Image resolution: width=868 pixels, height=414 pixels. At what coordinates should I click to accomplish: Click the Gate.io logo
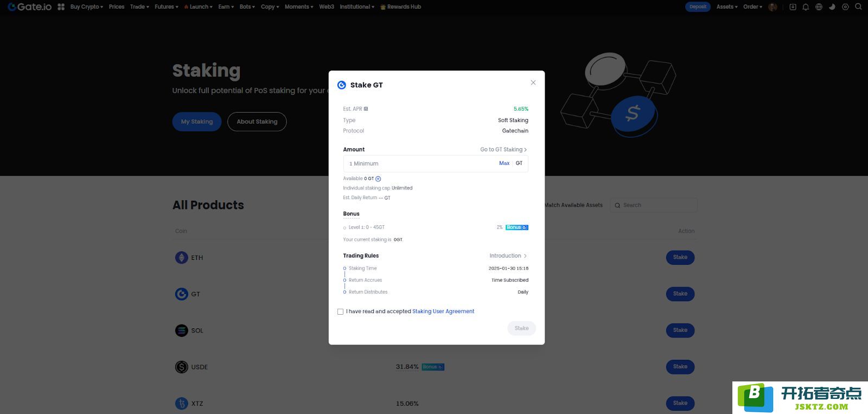pyautogui.click(x=29, y=7)
